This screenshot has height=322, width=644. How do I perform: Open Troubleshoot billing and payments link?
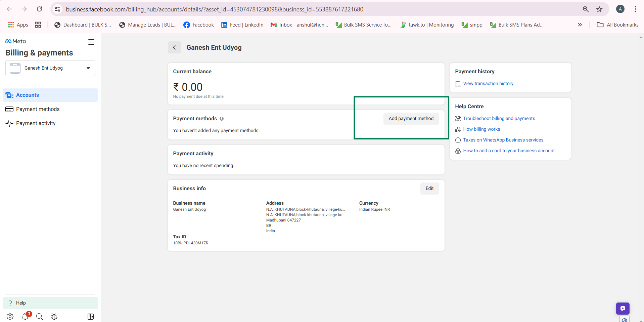pyautogui.click(x=499, y=118)
